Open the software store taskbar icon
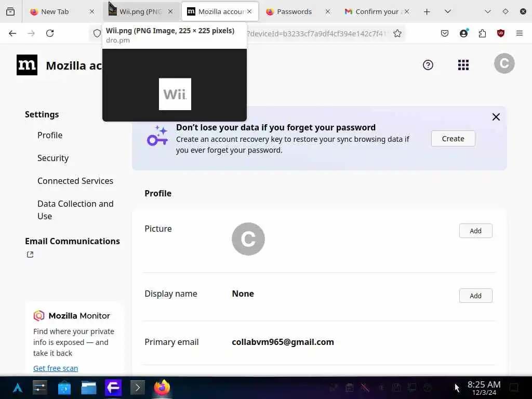Screen dimensions: 532x399 64,388
